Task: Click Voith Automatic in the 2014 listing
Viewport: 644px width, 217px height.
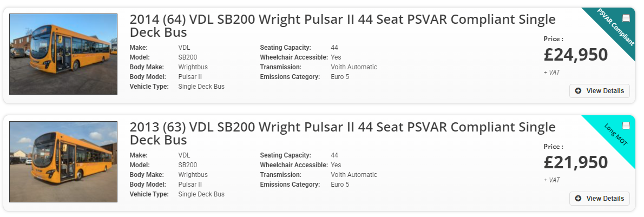Action: pos(354,67)
